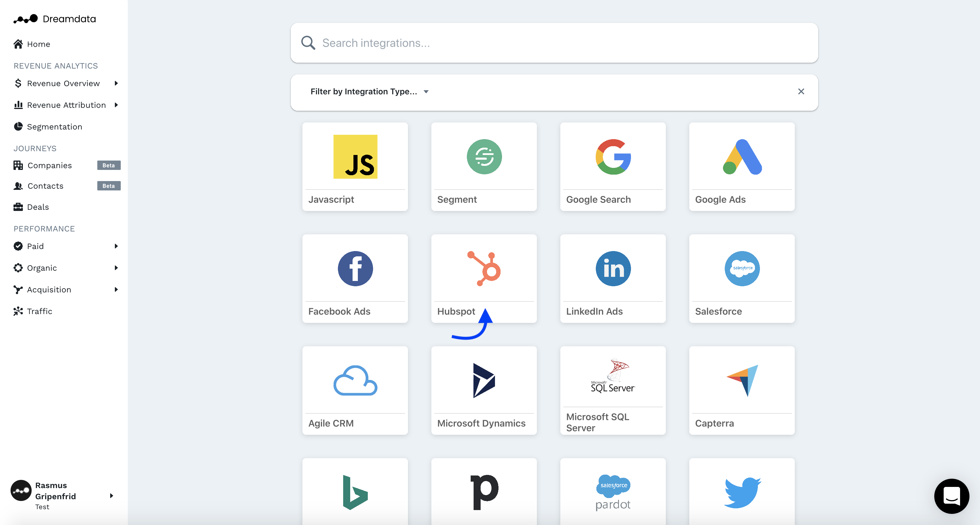Open Revenue Overview menu
This screenshot has height=525, width=980.
pyautogui.click(x=63, y=83)
